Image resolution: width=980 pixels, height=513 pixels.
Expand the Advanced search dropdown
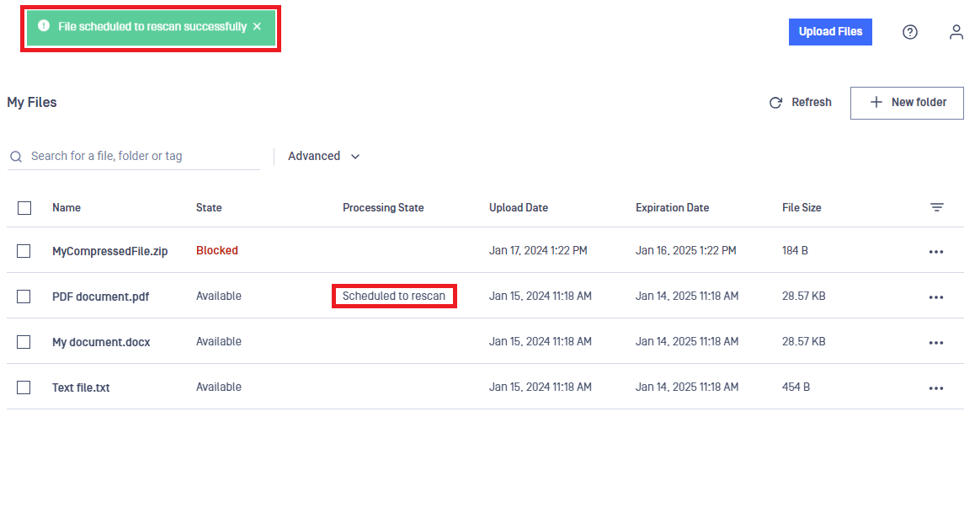point(324,157)
